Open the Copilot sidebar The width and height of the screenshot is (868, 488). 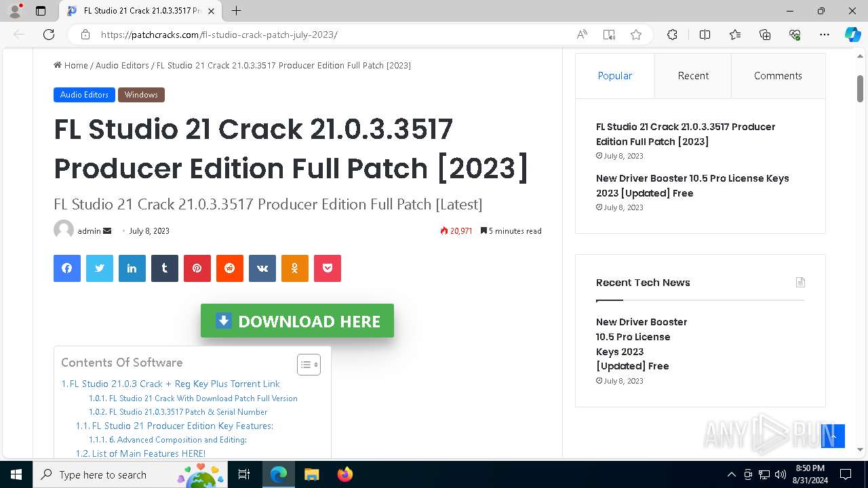click(852, 35)
